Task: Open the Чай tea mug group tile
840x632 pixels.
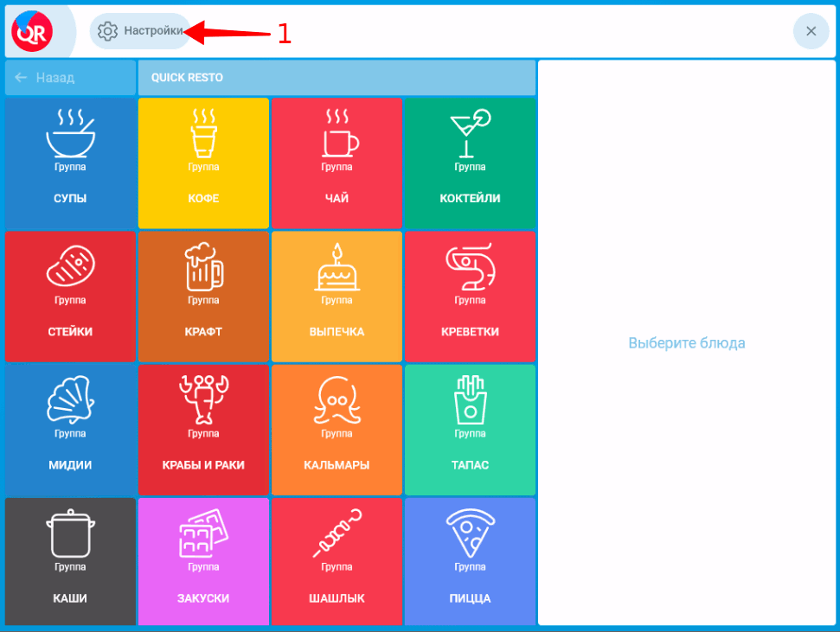Action: (337, 163)
